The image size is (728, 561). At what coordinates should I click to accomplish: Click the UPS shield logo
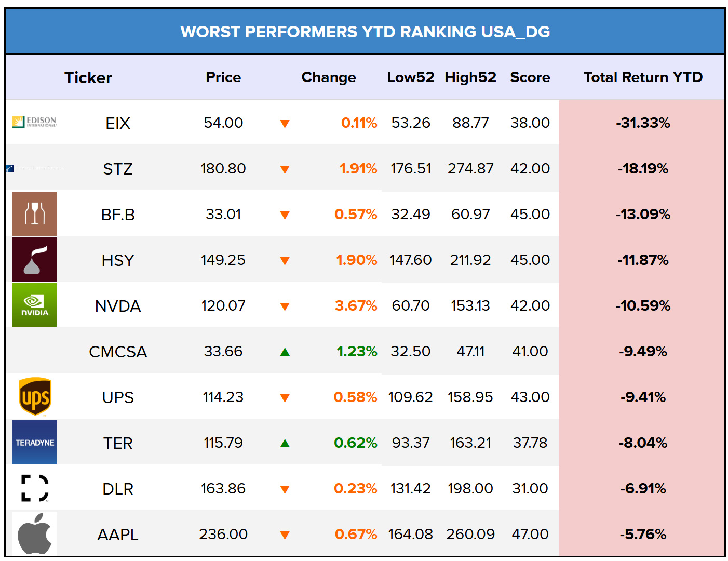click(35, 397)
